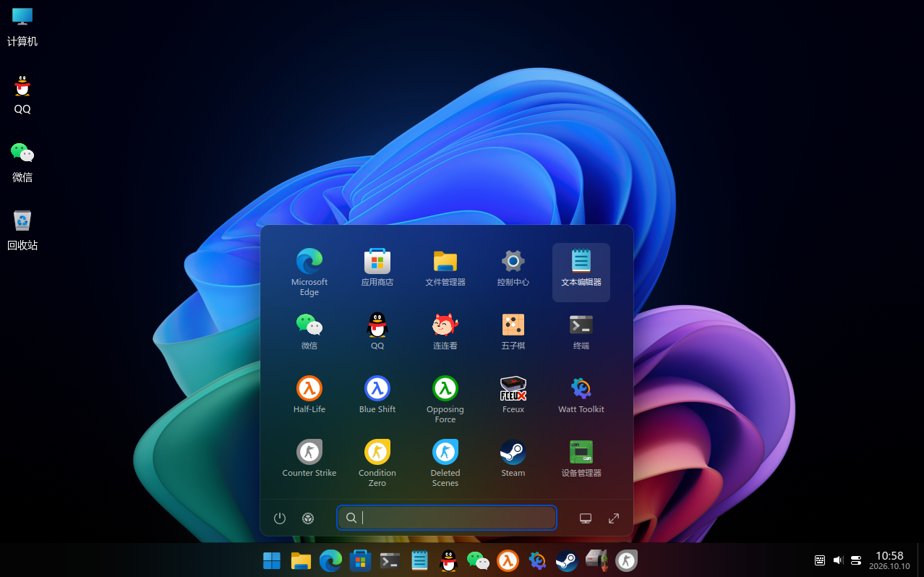Select 微信 shortcut on the desktop
This screenshot has width=924, height=577.
[22, 162]
